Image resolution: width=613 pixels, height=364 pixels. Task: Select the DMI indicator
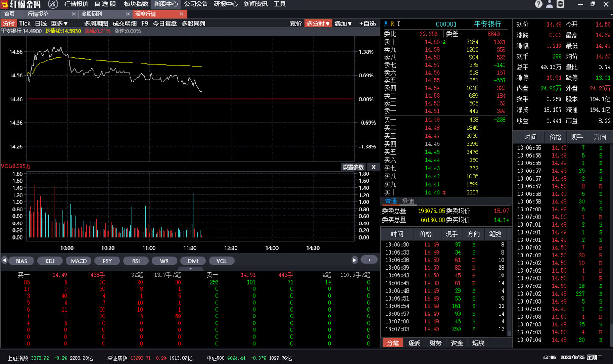tap(193, 261)
